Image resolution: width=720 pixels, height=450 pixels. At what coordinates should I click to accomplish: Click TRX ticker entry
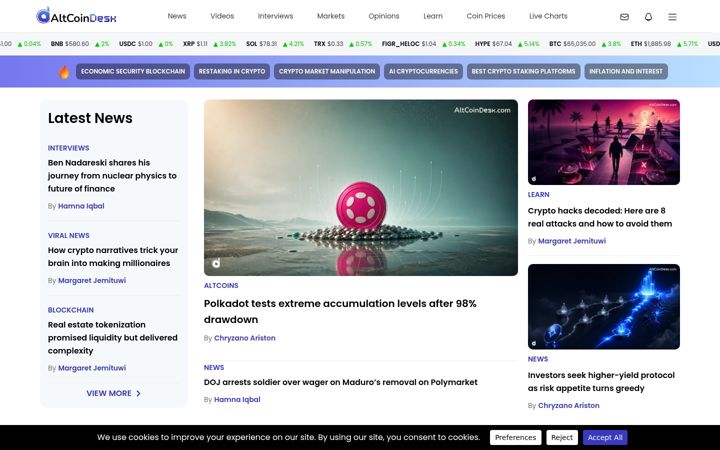coord(343,44)
